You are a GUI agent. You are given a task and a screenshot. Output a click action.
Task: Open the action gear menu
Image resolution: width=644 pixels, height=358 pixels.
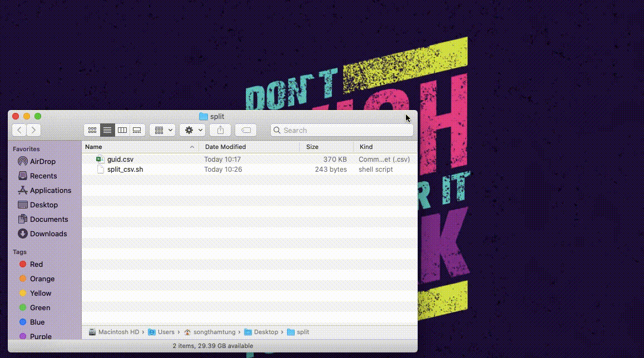[192, 130]
